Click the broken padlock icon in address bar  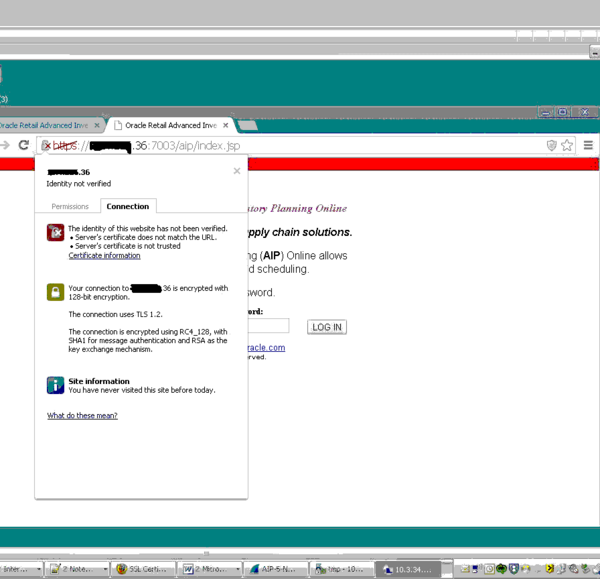tap(46, 145)
